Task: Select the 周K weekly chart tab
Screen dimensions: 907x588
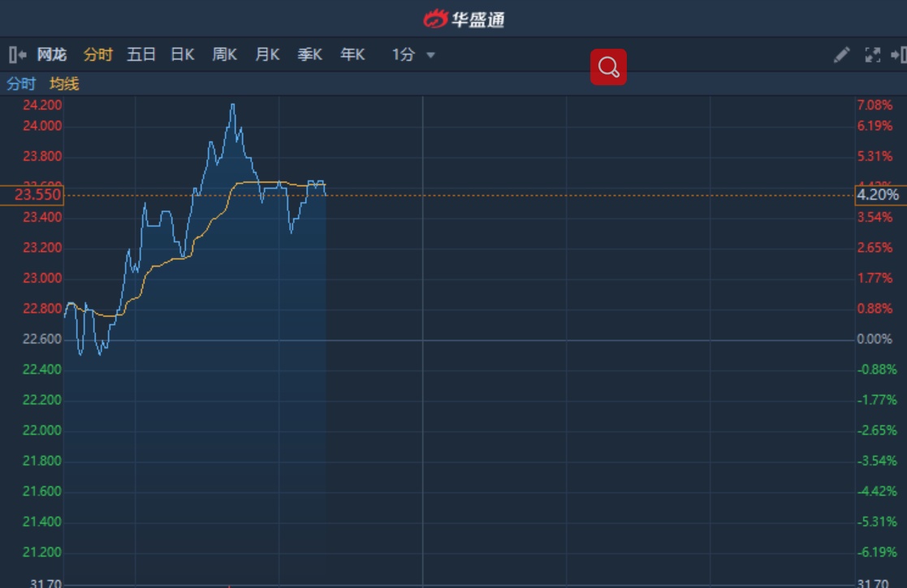Action: pyautogui.click(x=225, y=55)
